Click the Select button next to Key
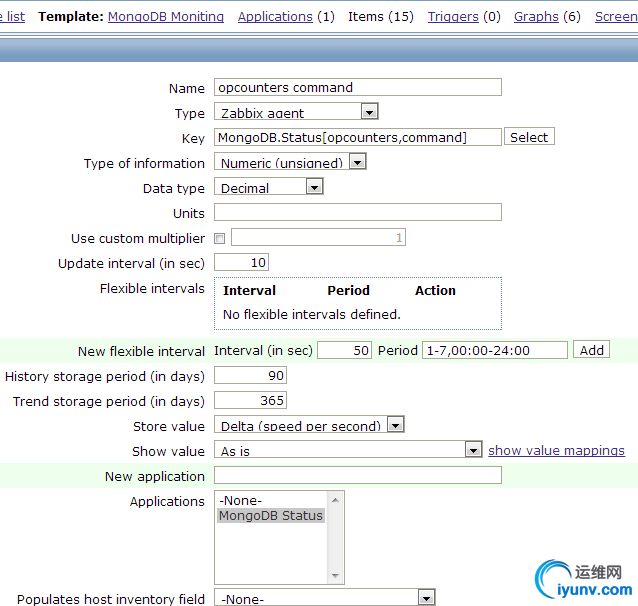The height and width of the screenshot is (606, 638). point(529,137)
